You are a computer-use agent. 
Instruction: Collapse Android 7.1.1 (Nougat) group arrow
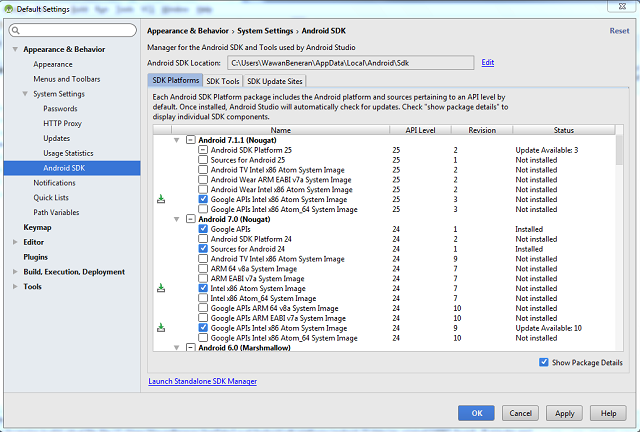point(177,140)
